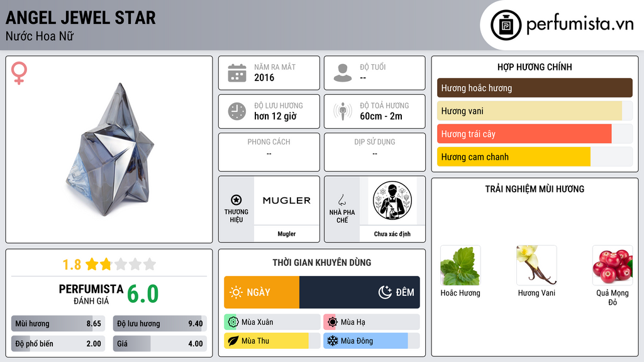Select the Hoắc Hương patchouli leaf thumbnail
Viewport: 644px width, 362px height.
click(x=460, y=266)
